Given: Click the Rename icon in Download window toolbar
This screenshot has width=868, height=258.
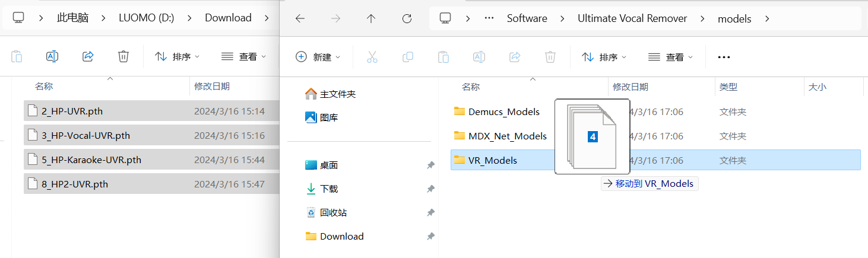Looking at the screenshot, I should point(52,57).
